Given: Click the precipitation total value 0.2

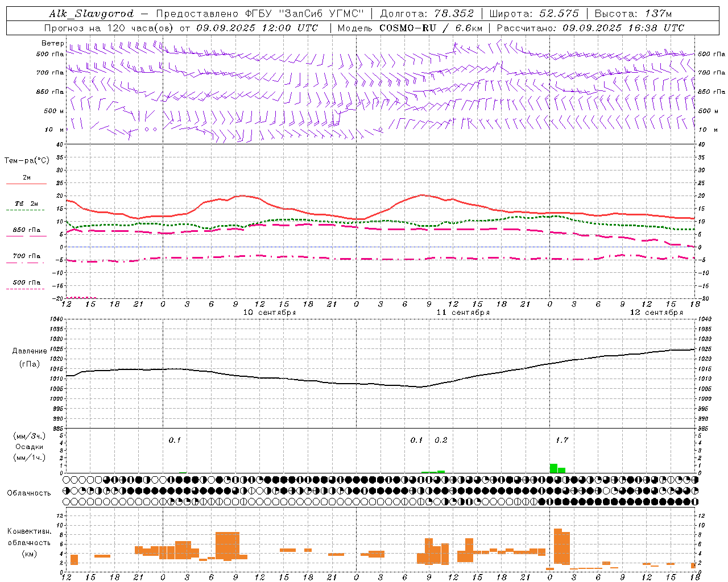Looking at the screenshot, I should (x=441, y=440).
